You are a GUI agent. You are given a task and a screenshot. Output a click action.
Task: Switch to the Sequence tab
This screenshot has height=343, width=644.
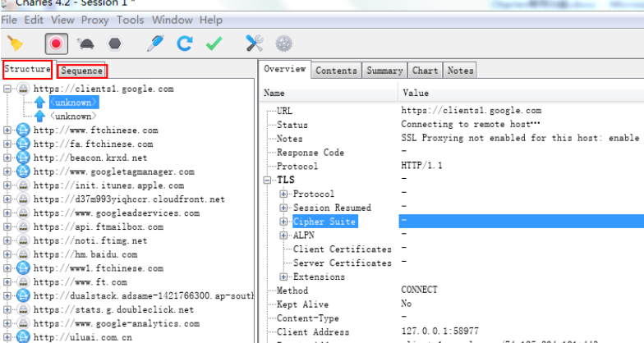(82, 71)
